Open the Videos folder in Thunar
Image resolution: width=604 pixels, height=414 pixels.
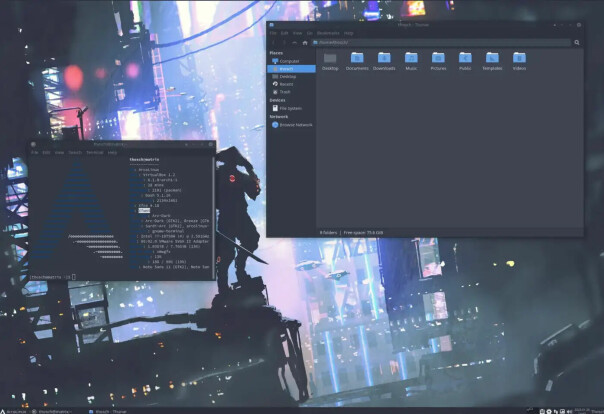pos(519,61)
